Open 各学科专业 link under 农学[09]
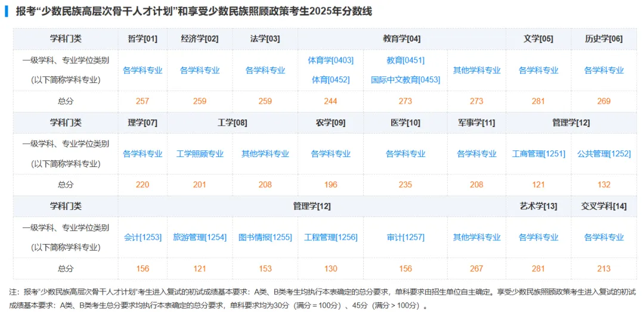 (x=330, y=154)
